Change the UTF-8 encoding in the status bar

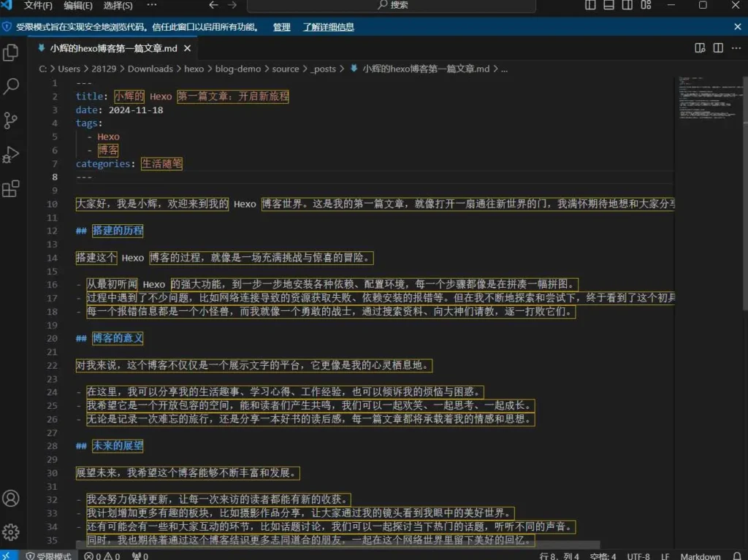point(638,556)
